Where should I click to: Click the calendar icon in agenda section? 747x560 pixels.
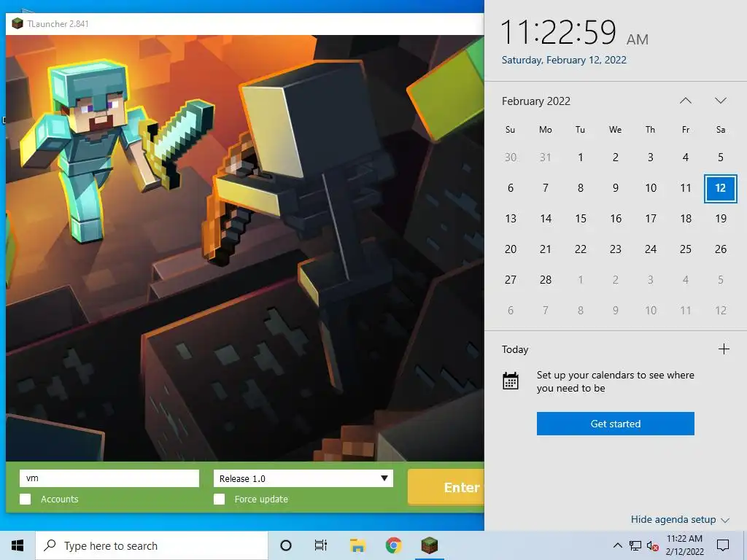511,381
